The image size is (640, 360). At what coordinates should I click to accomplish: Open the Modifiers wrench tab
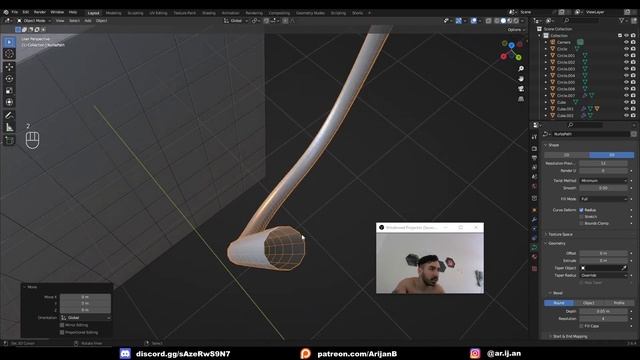click(534, 220)
